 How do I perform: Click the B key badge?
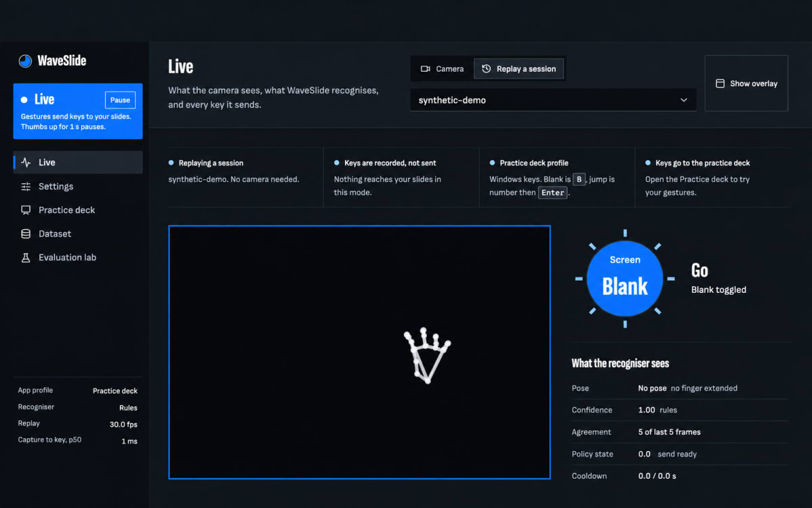click(579, 179)
